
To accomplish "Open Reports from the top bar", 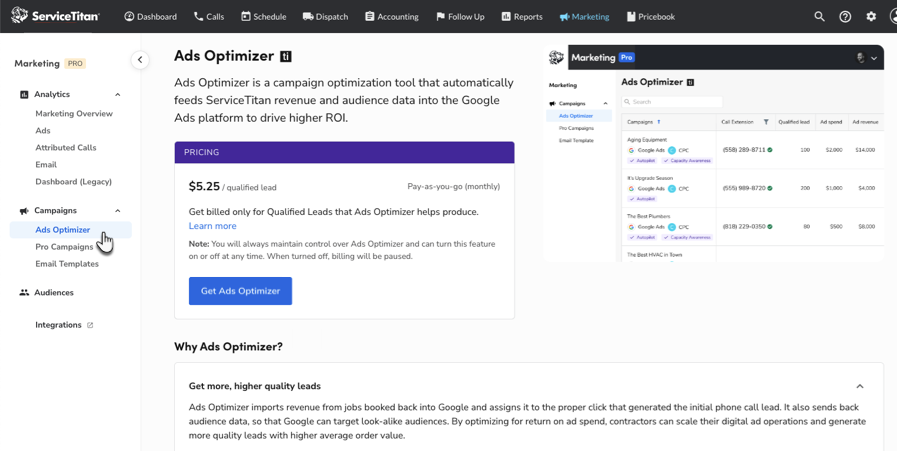I will pyautogui.click(x=522, y=17).
